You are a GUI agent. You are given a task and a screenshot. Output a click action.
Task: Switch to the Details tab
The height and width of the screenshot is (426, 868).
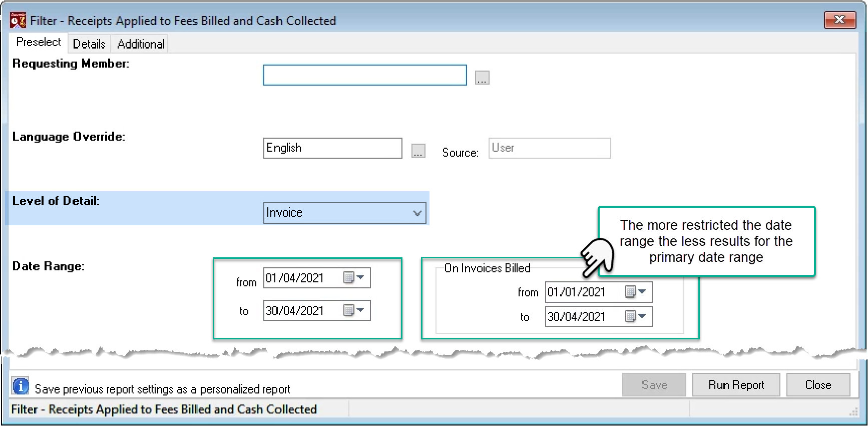[x=89, y=44]
